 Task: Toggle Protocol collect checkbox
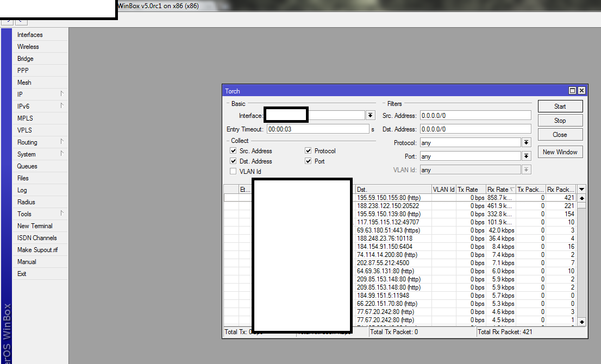308,150
